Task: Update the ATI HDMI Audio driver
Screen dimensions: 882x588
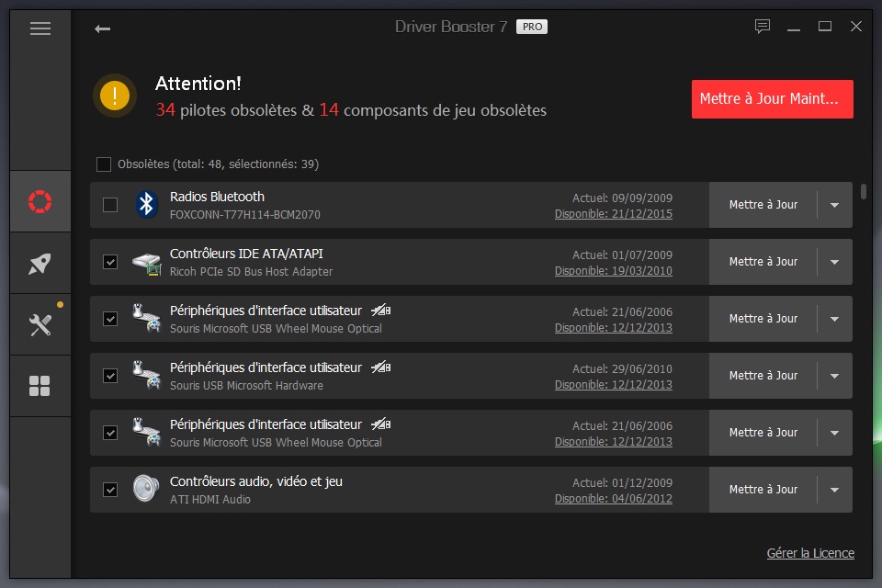Action: tap(763, 490)
